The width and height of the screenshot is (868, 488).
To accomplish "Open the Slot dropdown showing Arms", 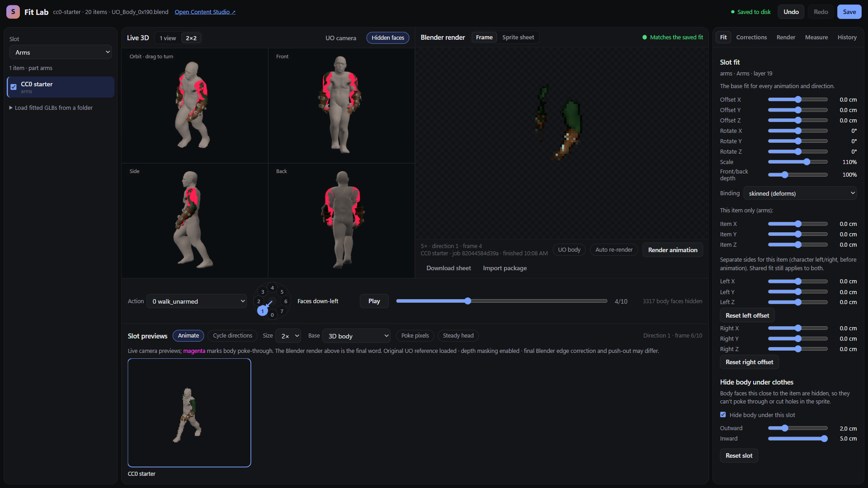I will click(x=61, y=52).
